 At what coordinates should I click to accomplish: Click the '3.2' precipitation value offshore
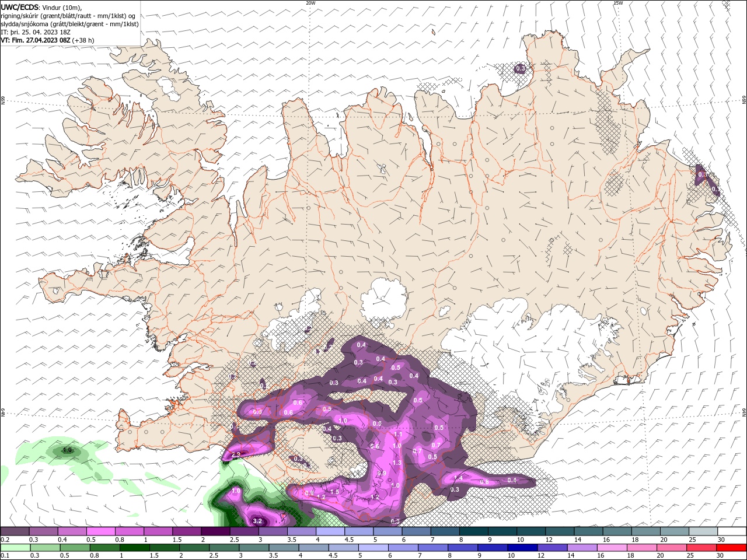coord(259,521)
